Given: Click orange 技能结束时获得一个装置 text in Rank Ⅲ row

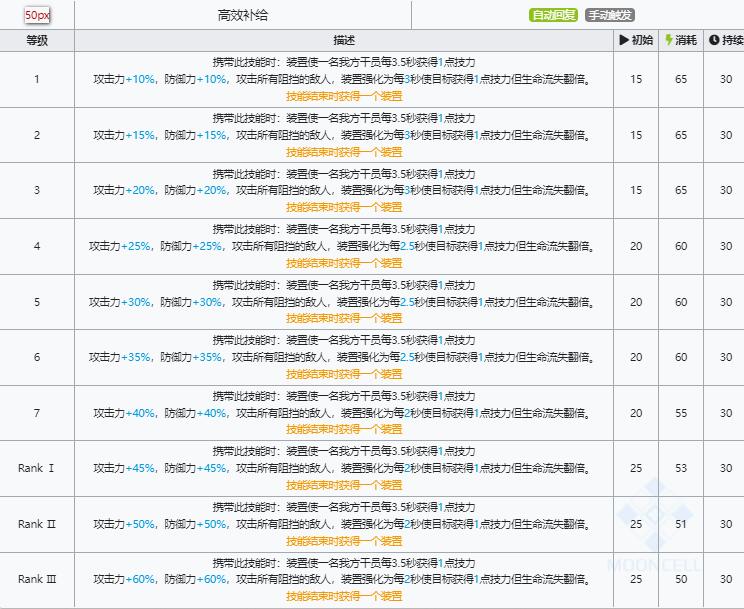Looking at the screenshot, I should (x=344, y=596).
